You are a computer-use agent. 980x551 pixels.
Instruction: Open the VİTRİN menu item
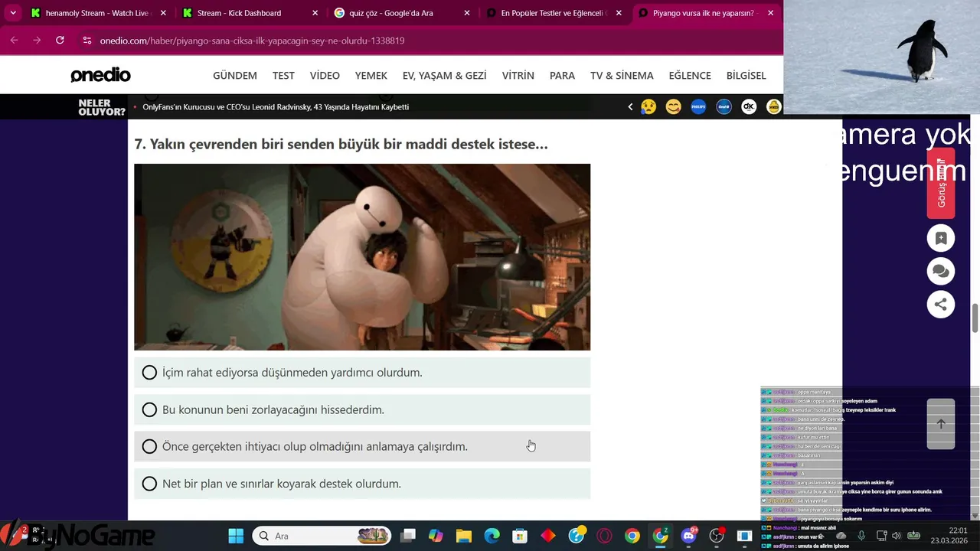pyautogui.click(x=518, y=75)
